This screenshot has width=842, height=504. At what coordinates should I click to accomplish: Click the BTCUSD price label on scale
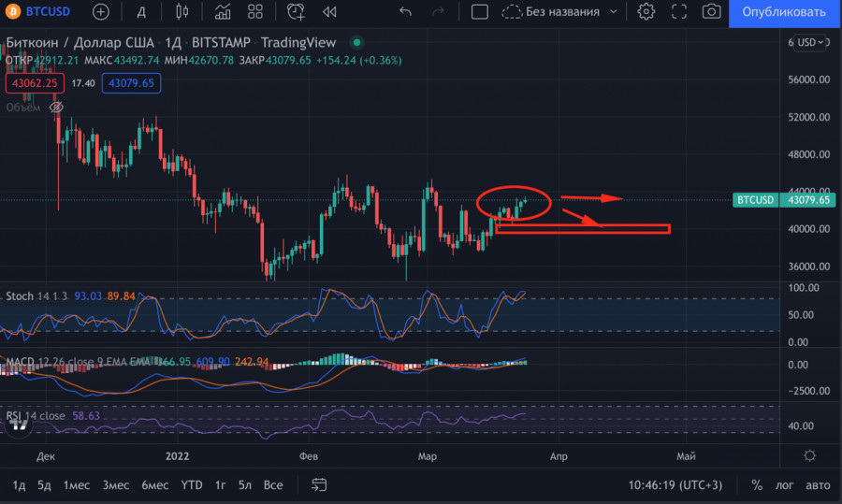click(x=755, y=200)
